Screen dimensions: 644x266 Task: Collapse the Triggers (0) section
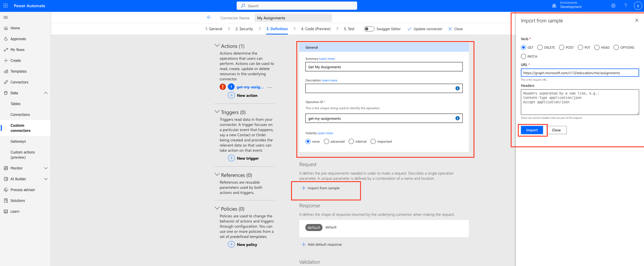point(217,112)
